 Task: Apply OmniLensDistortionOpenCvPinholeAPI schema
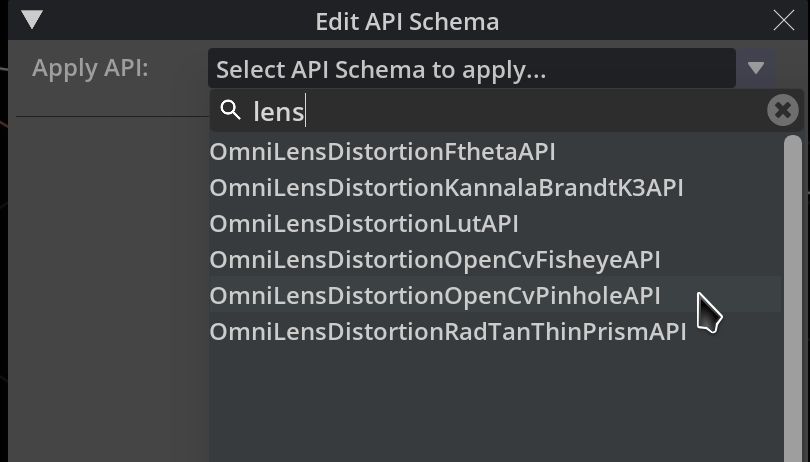click(x=435, y=296)
